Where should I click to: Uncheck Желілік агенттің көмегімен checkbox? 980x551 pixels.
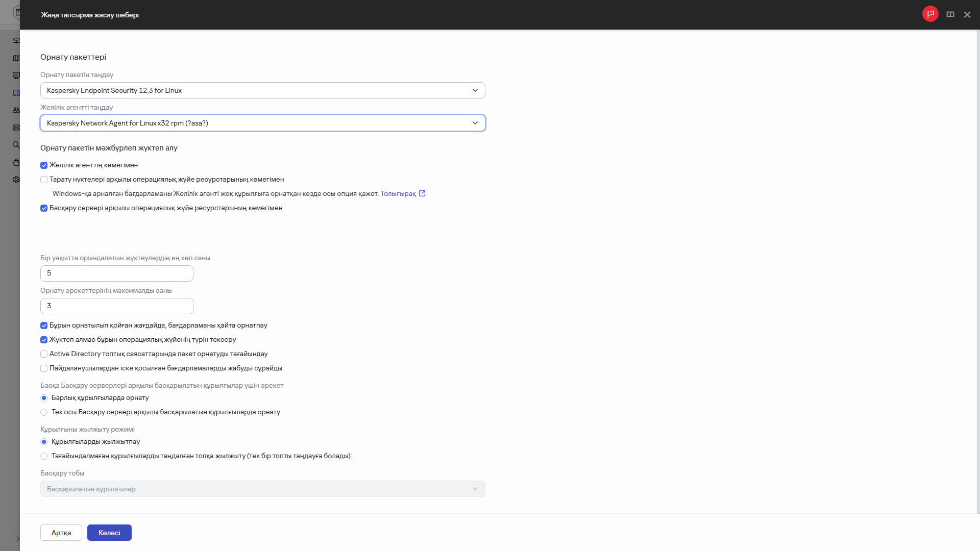click(44, 165)
